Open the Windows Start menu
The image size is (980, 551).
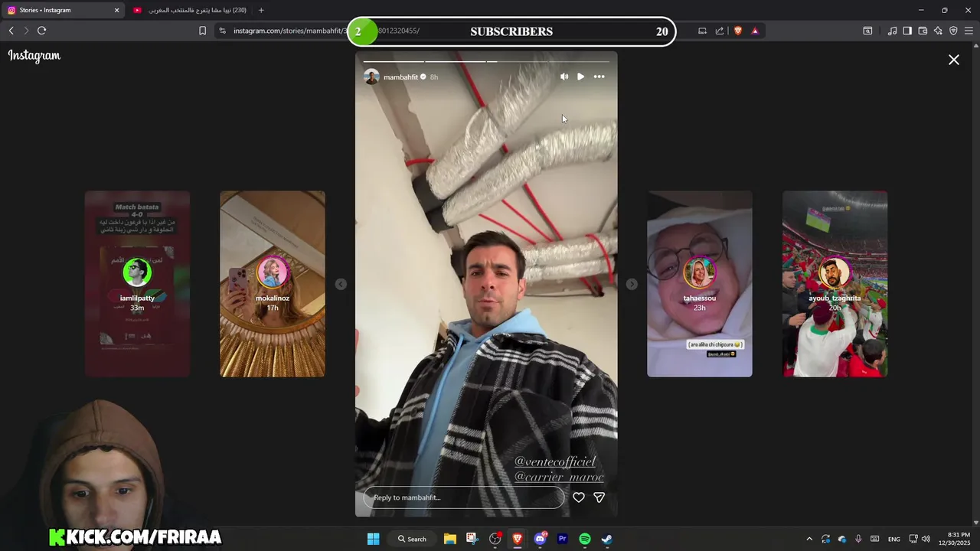pyautogui.click(x=373, y=539)
